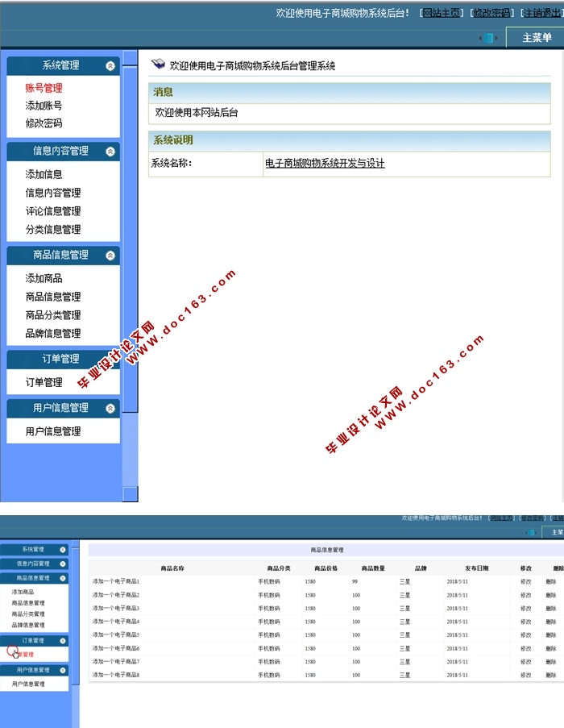Click 删除 for 添加一个电子商品4
The height and width of the screenshot is (728, 564).
click(x=550, y=622)
